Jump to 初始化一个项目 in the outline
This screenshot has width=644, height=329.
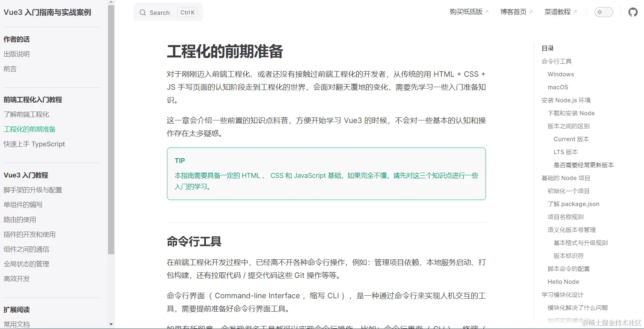pos(569,191)
